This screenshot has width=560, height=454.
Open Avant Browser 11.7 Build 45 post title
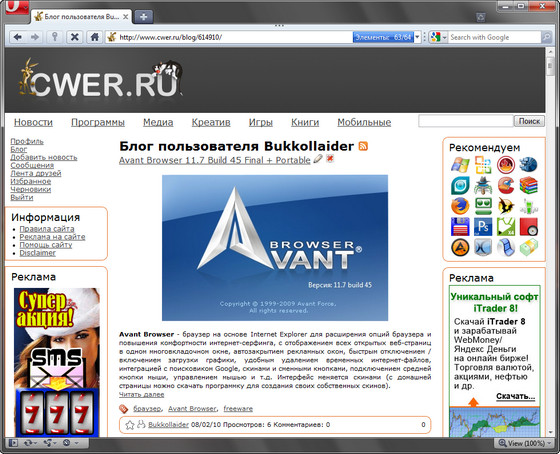[x=215, y=160]
